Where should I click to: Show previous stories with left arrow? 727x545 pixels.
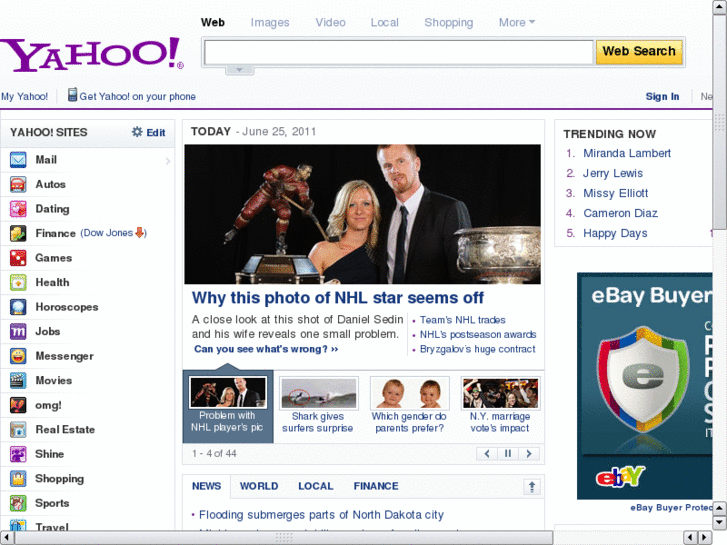click(487, 454)
